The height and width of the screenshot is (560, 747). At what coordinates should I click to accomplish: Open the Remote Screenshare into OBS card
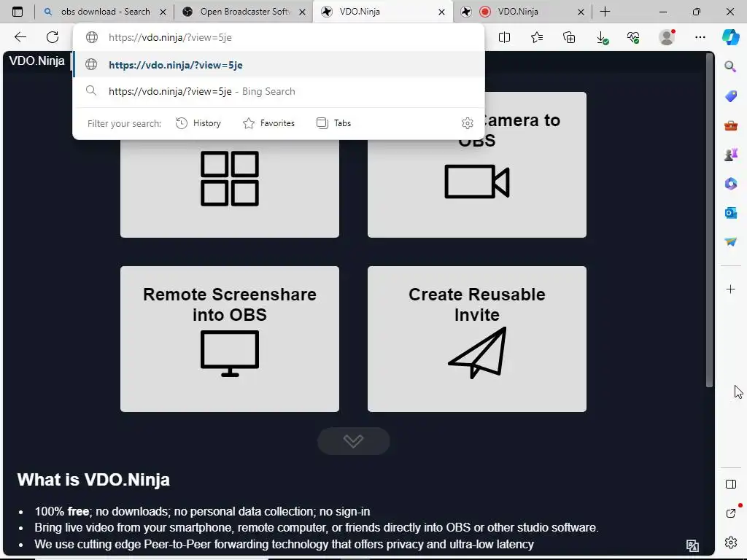230,339
